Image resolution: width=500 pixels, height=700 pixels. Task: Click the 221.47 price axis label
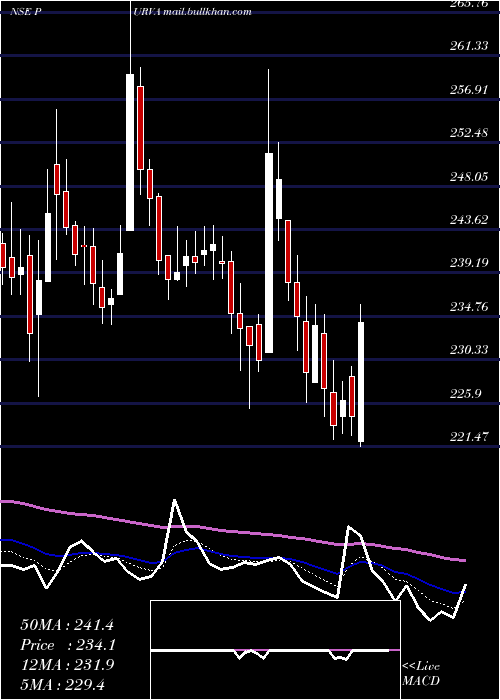point(468,437)
